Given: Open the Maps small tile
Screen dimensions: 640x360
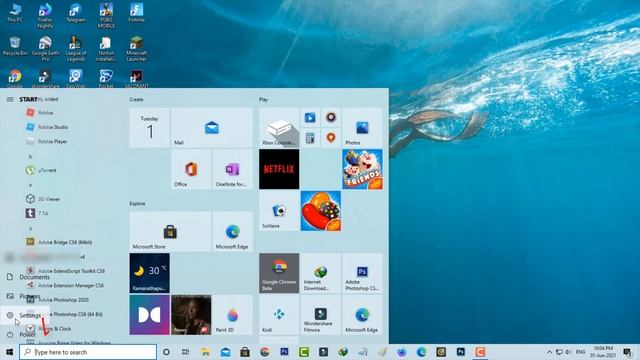Looking at the screenshot, I should 331,138.
